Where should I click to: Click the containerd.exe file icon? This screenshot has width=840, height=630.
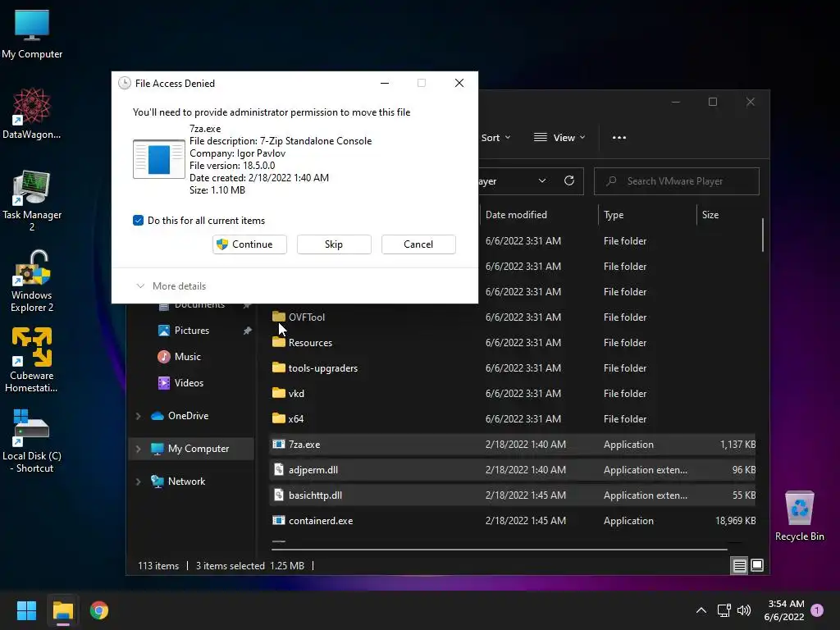tap(279, 521)
